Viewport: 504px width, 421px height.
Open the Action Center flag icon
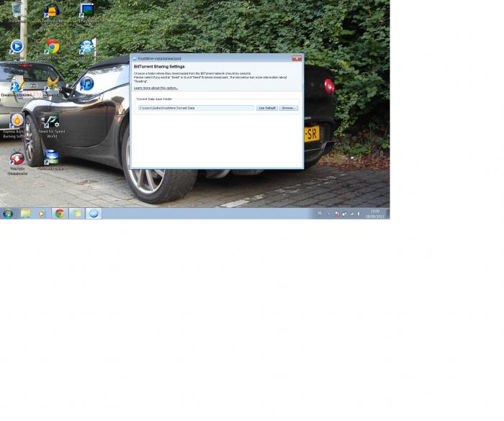tap(337, 214)
